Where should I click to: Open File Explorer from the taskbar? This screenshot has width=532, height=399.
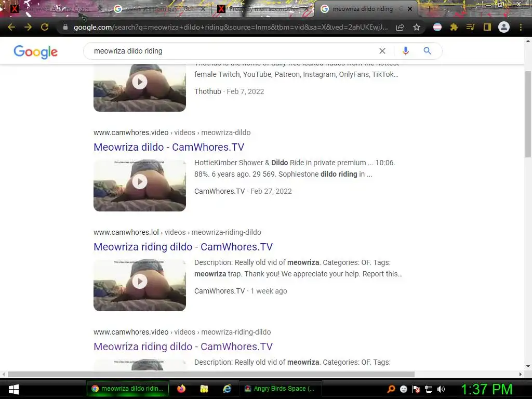click(204, 389)
